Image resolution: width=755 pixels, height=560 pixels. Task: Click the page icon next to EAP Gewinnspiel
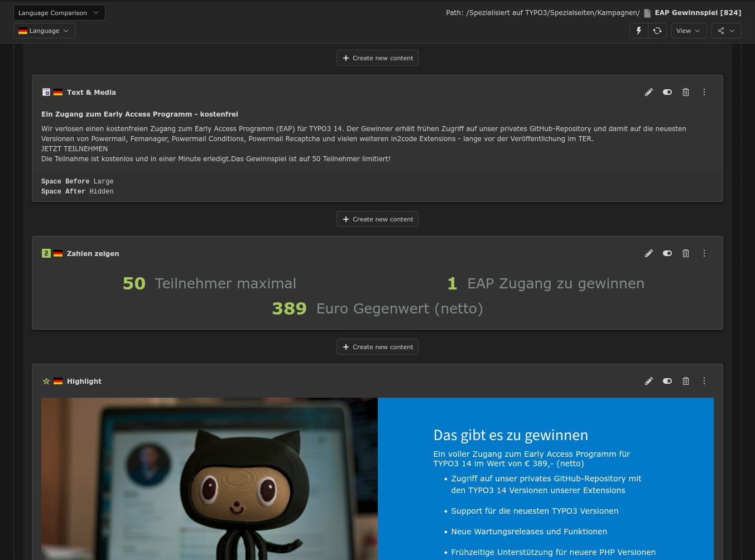[x=647, y=13]
